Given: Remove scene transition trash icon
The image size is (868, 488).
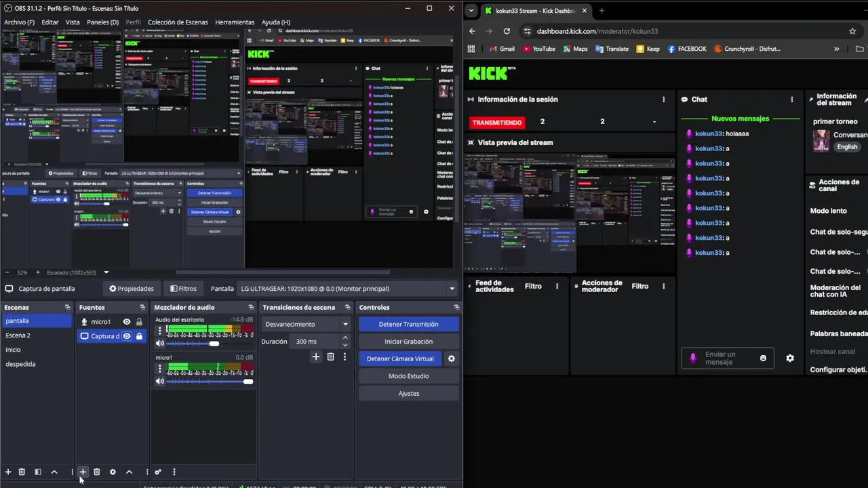Looking at the screenshot, I should point(331,357).
